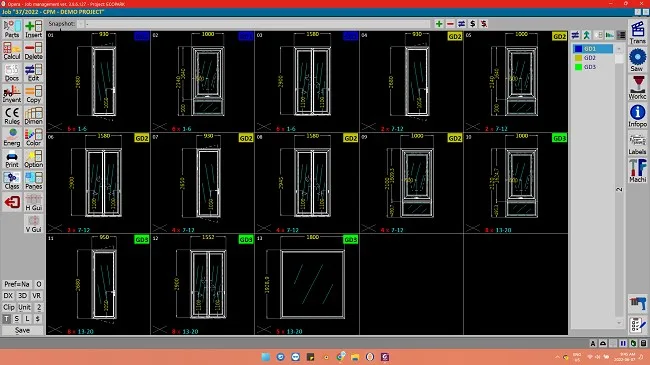Screen dimensions: 650x365
Task: Open the Snapshot dropdown arrow
Action: coord(81,24)
